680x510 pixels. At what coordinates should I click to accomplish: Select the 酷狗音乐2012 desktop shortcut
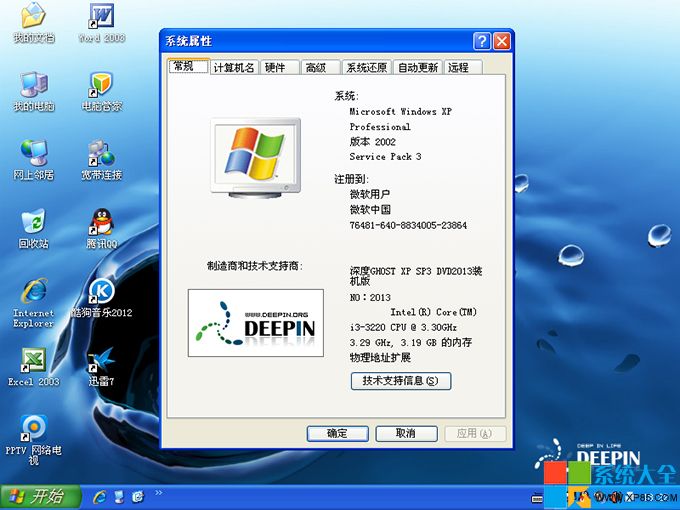tap(101, 298)
